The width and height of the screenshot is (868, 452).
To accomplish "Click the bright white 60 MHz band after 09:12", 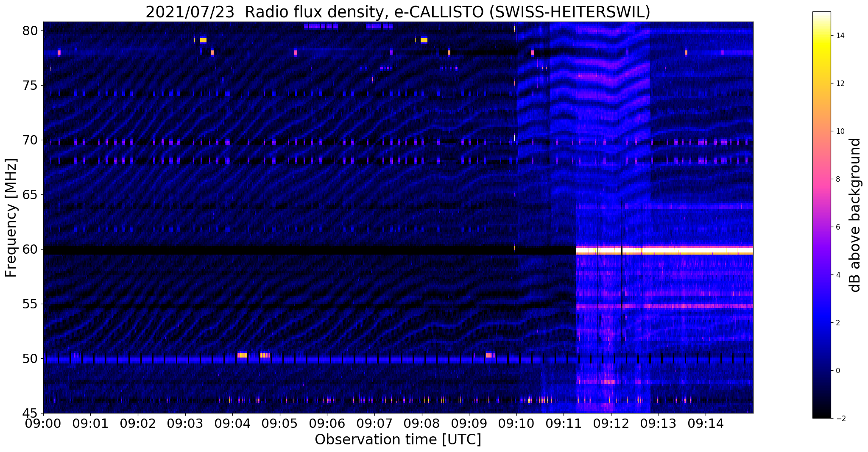I will tap(687, 250).
